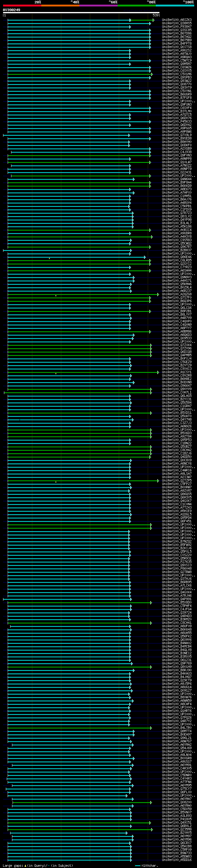Click hit label UniRef100_Q9M5M7
The image size is (197, 868).
[177, 64]
